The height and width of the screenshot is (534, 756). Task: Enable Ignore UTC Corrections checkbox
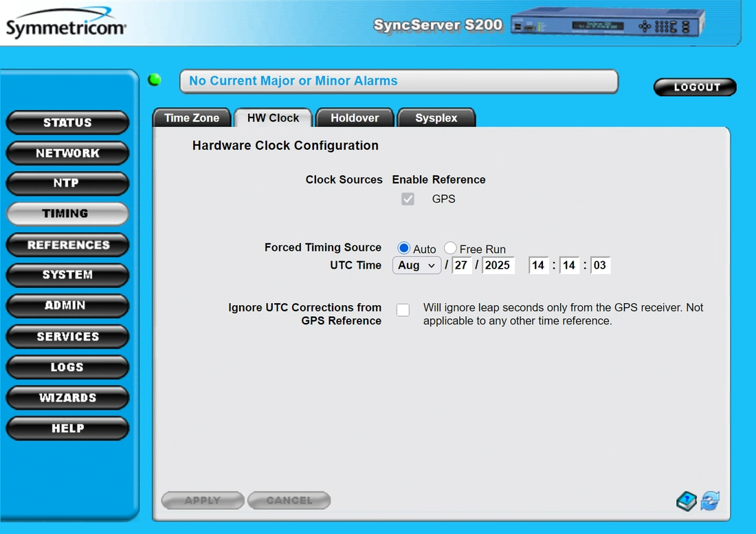point(403,310)
